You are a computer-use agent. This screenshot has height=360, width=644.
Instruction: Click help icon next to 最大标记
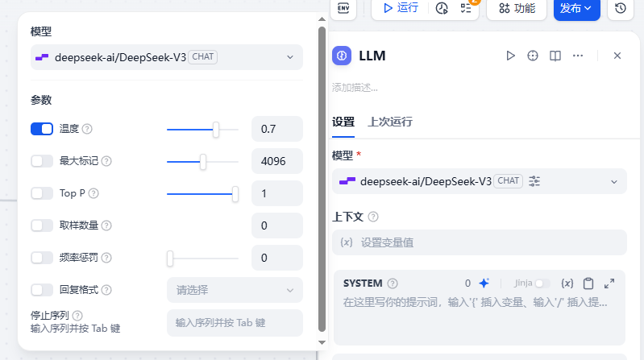coord(106,161)
